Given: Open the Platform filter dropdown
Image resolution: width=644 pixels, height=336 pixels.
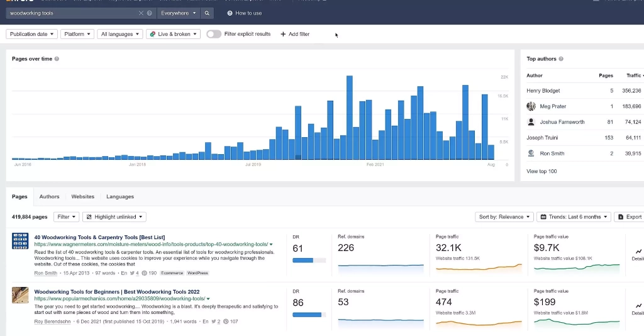Looking at the screenshot, I should click(x=77, y=34).
